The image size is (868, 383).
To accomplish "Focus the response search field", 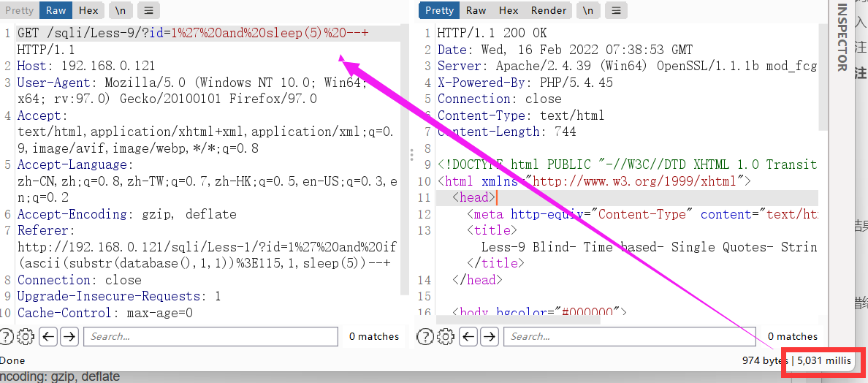I will pyautogui.click(x=631, y=336).
